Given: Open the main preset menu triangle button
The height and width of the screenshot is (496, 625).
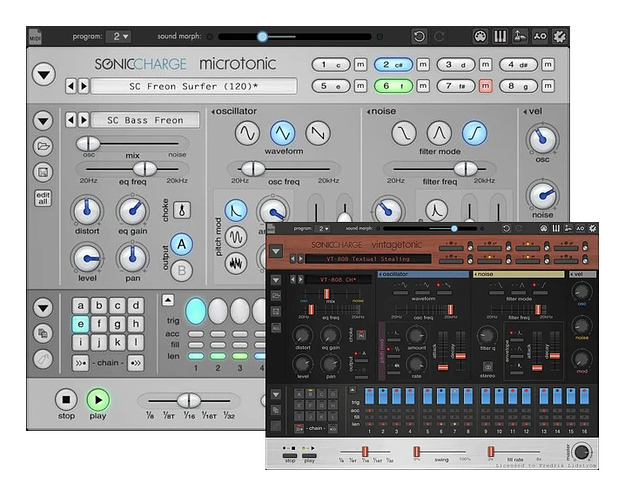Looking at the screenshot, I should tap(43, 75).
